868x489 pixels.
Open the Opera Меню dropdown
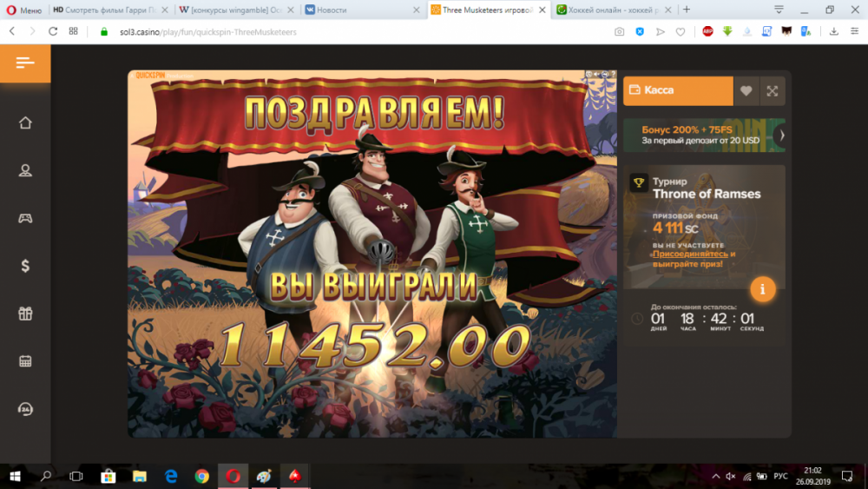point(23,10)
